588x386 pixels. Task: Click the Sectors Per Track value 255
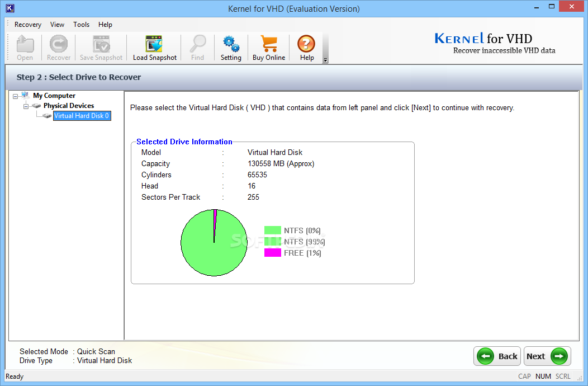253,197
